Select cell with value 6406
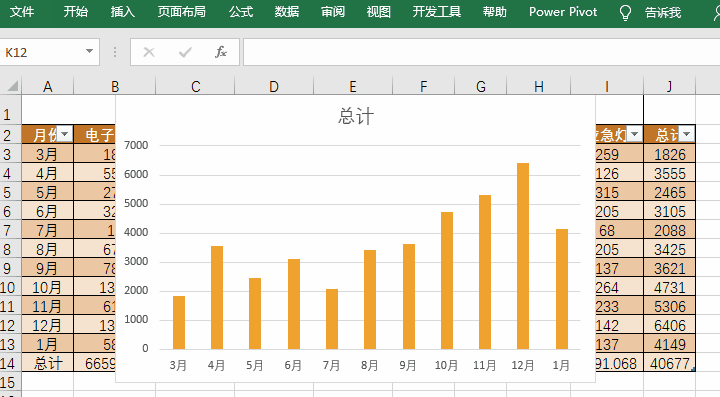Screen dimensions: 720x397 pos(669,325)
